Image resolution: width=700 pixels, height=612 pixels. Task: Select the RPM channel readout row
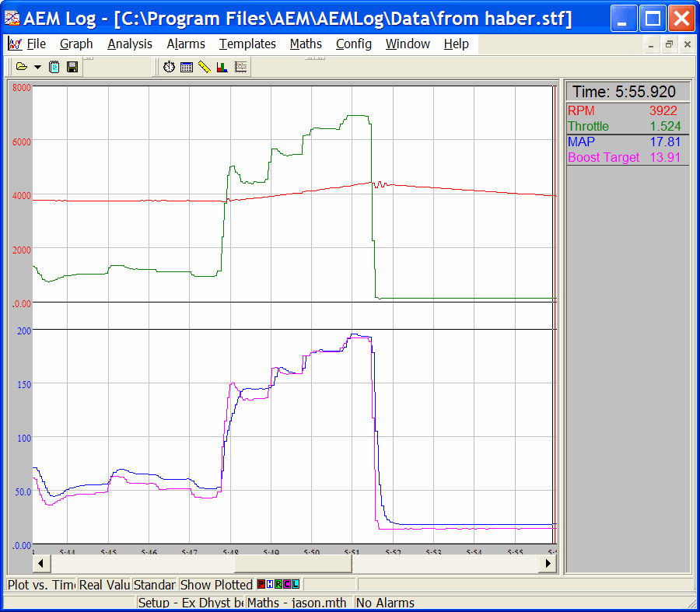point(628,110)
